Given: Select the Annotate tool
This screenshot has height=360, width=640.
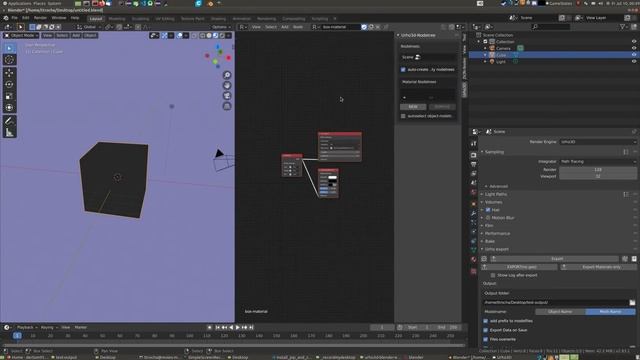Looking at the screenshot, I should click(9, 121).
